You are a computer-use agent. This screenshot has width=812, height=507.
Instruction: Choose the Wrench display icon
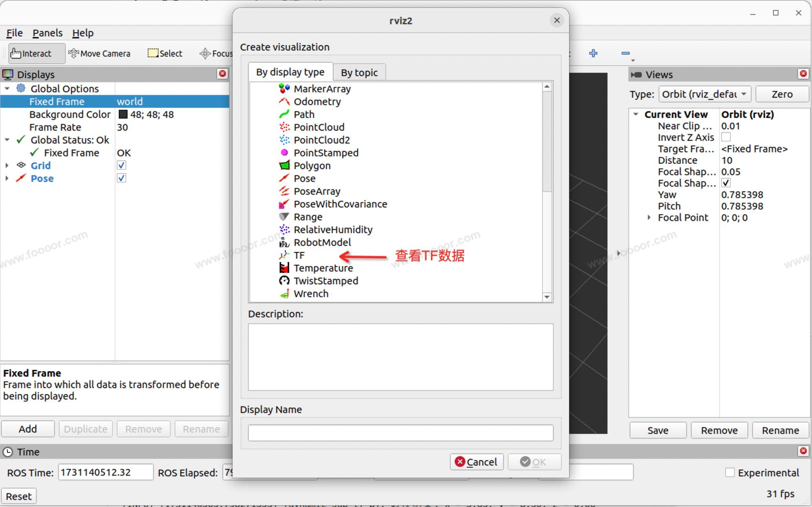click(x=284, y=294)
